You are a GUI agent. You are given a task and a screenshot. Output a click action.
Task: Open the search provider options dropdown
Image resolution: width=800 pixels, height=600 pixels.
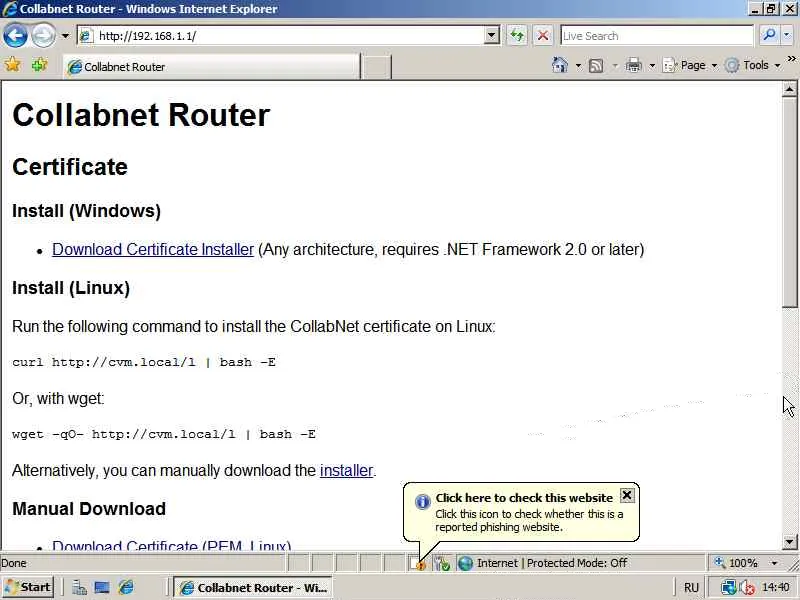click(x=786, y=35)
